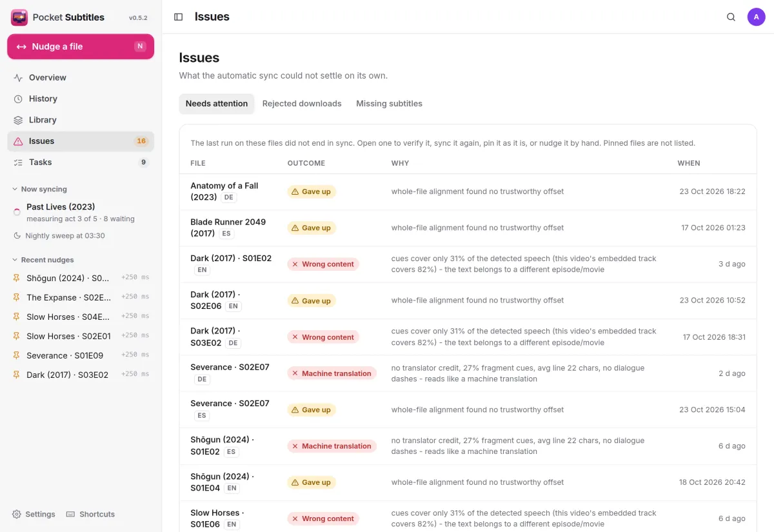Open Dark (2017) · S02E06 row

coord(468,300)
